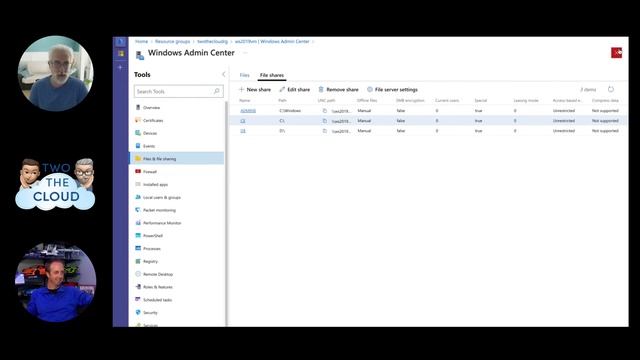The image size is (640, 360).
Task: Click Edit share button
Action: tap(295, 89)
